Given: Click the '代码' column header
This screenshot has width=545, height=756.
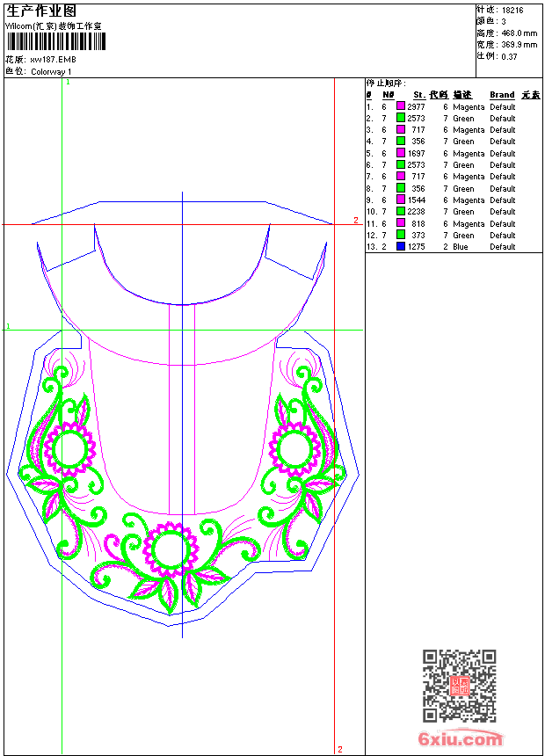Looking at the screenshot, I should (x=439, y=95).
